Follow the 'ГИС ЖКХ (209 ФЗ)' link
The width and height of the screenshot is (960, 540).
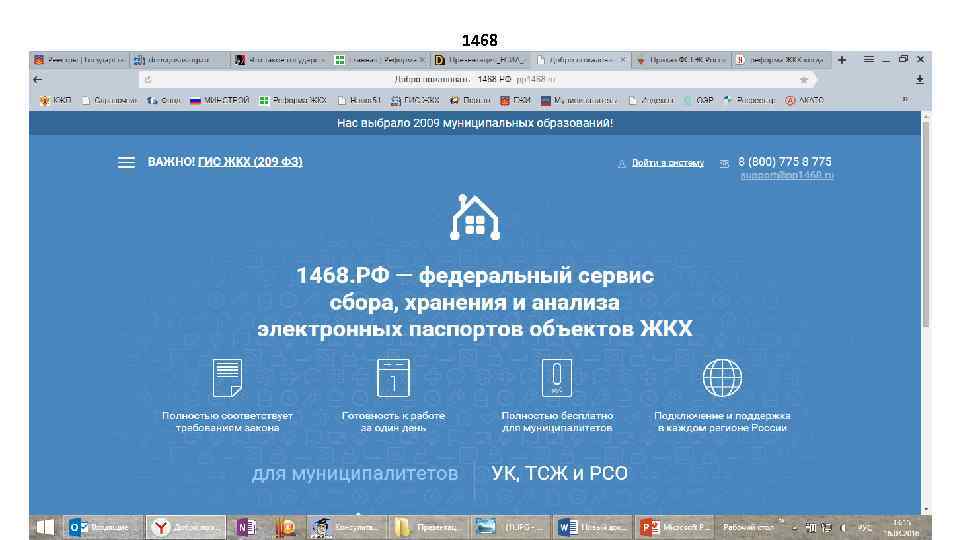(x=250, y=162)
